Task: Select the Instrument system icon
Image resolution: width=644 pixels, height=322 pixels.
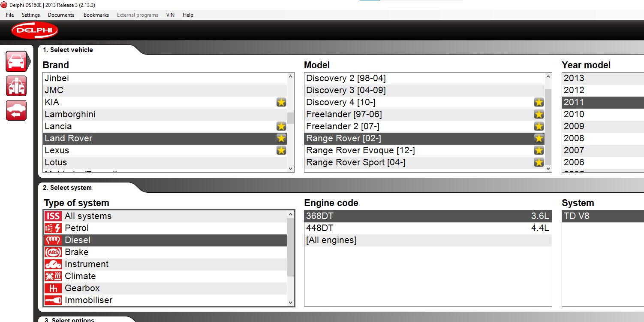Action: [x=53, y=264]
